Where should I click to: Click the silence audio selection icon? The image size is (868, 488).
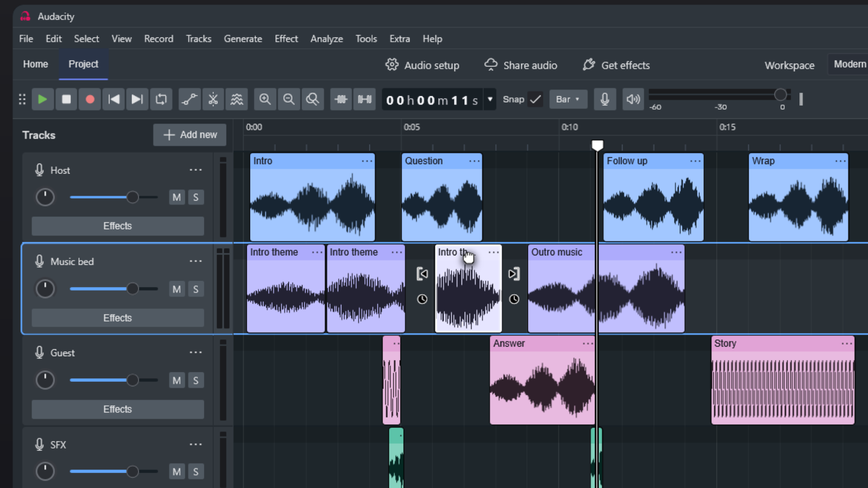click(x=364, y=99)
